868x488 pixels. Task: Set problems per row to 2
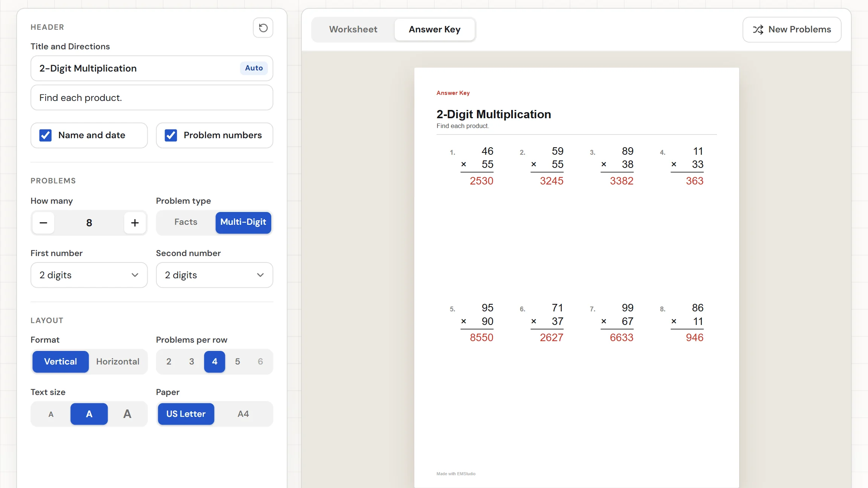(x=169, y=361)
